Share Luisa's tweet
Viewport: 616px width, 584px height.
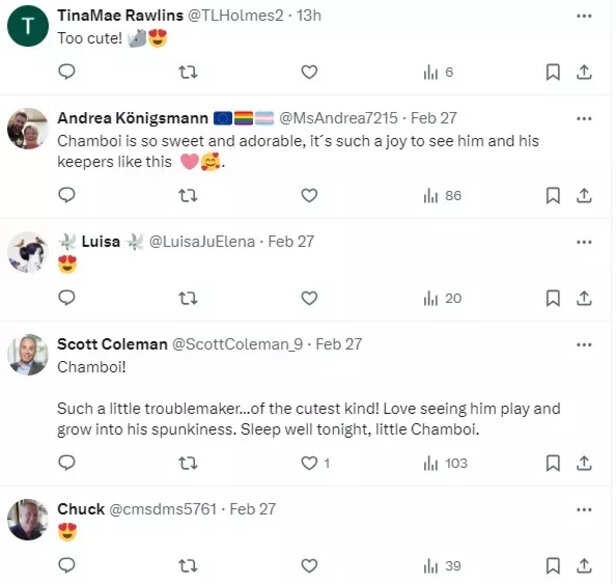point(584,298)
